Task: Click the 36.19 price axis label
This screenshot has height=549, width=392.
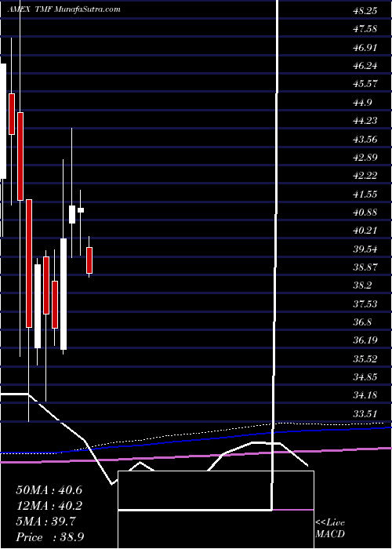Action: click(365, 340)
